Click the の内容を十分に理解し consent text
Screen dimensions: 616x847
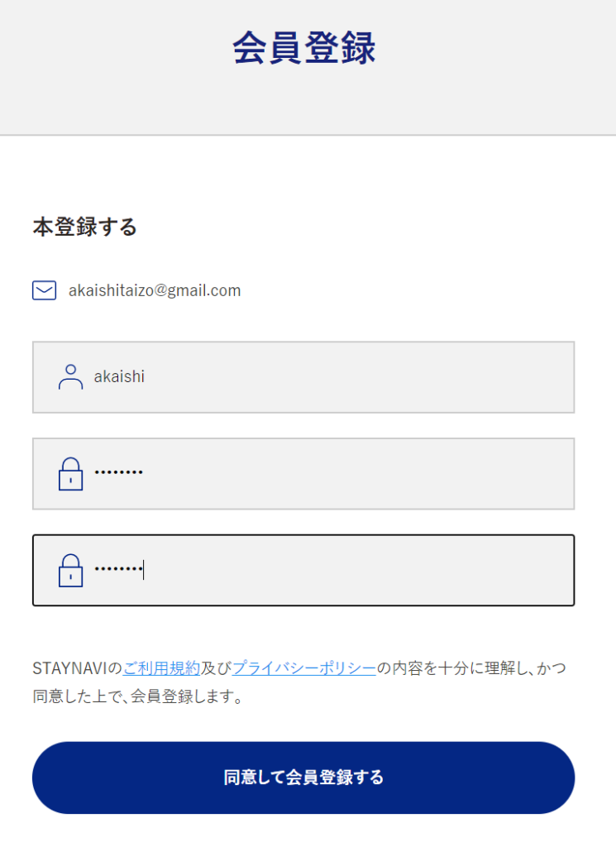pos(446,668)
